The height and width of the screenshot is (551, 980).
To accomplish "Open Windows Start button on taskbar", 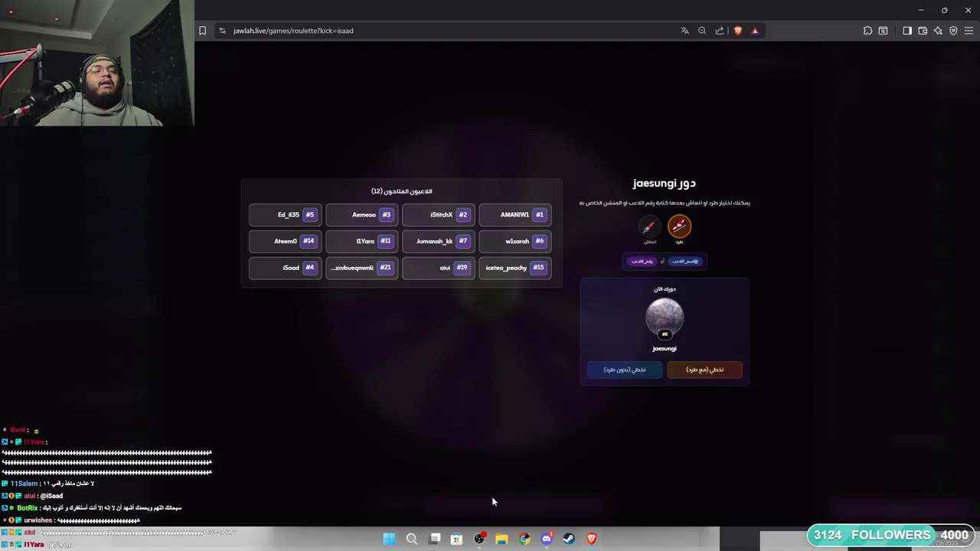I will coord(389,539).
